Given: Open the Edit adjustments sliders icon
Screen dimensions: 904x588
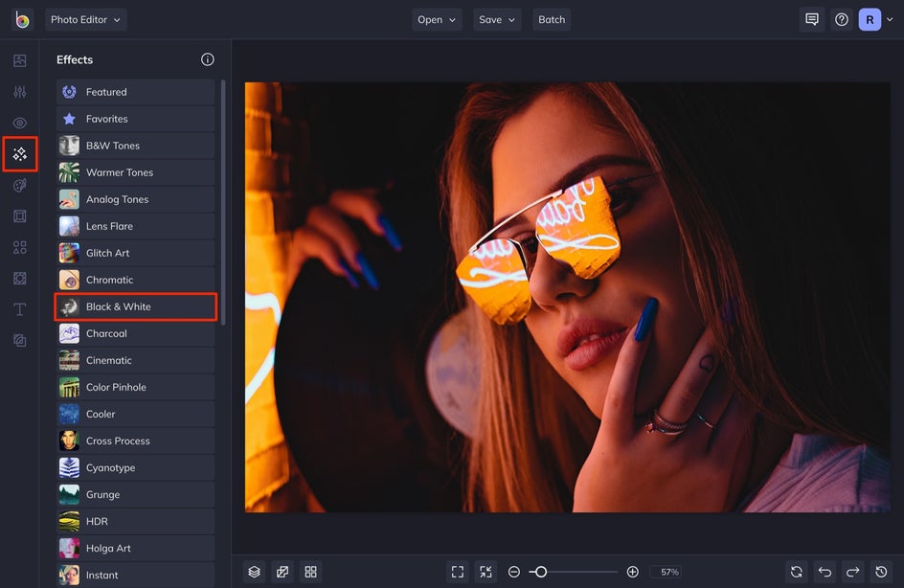Looking at the screenshot, I should pyautogui.click(x=19, y=92).
